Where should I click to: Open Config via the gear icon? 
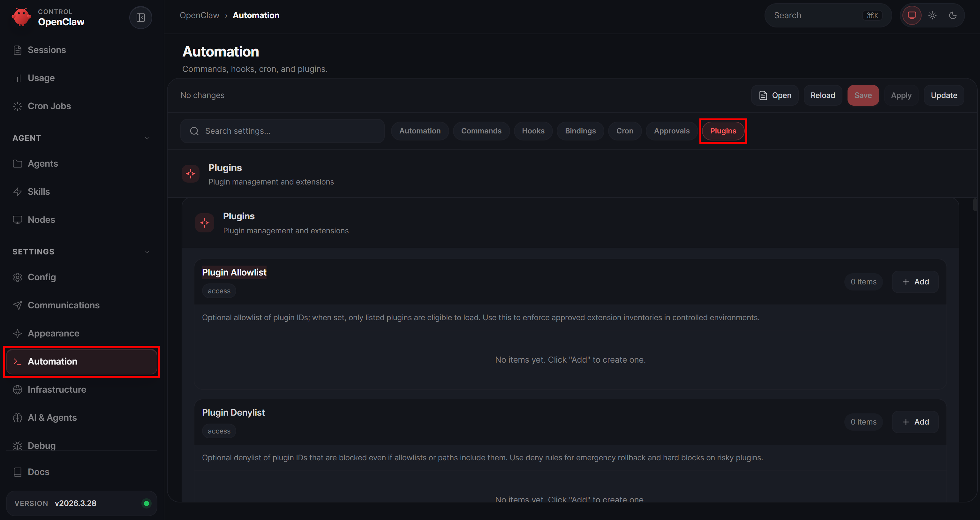(18, 277)
